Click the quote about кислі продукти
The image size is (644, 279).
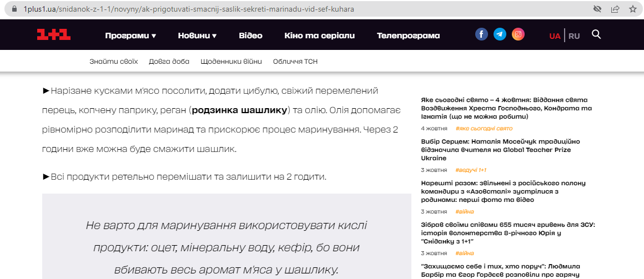tap(227, 247)
